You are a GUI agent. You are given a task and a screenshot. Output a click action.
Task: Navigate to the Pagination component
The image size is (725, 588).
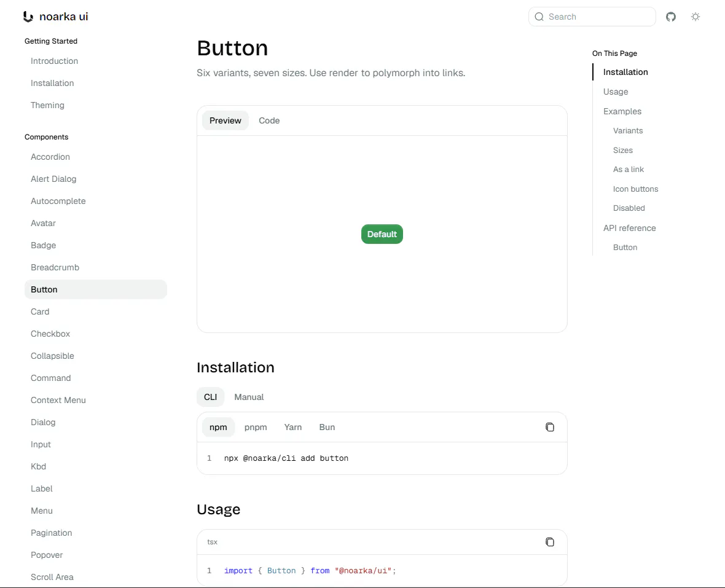coord(52,533)
